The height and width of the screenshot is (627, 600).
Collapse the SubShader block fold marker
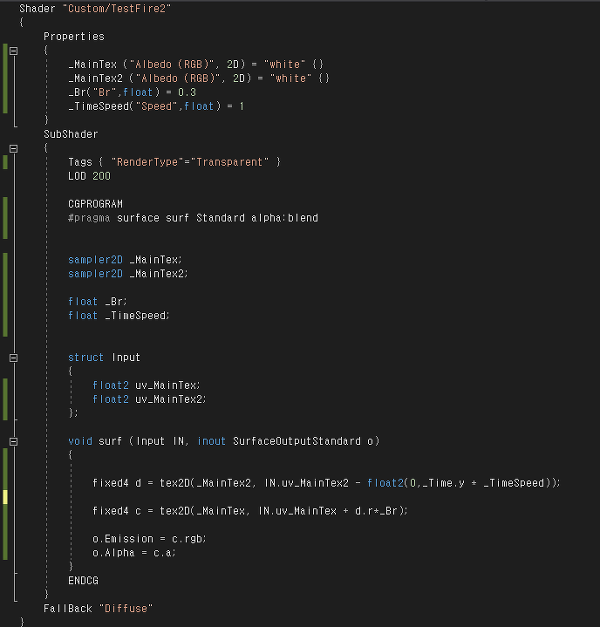pos(13,149)
